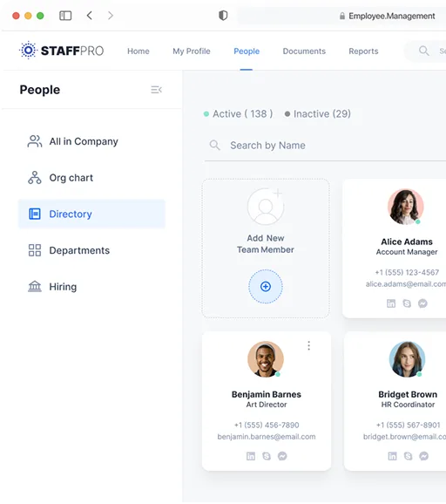Click the StaffPro logo

61,51
